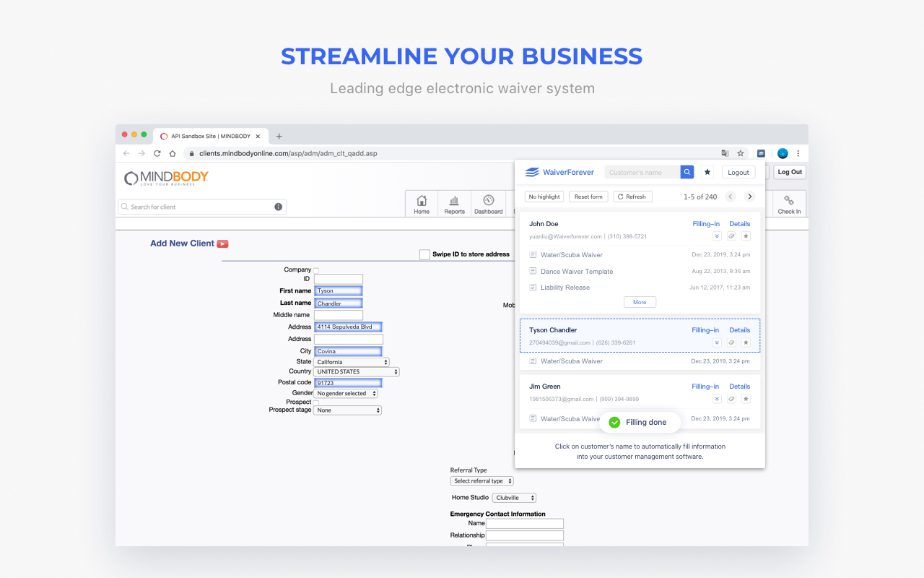This screenshot has width=924, height=578.
Task: Click the star icon beside the Logout button
Action: (x=707, y=172)
